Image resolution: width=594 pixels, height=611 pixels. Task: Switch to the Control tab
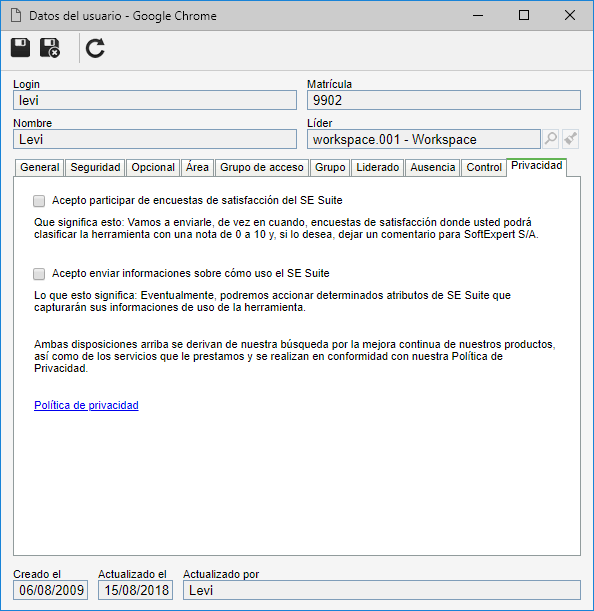click(484, 168)
